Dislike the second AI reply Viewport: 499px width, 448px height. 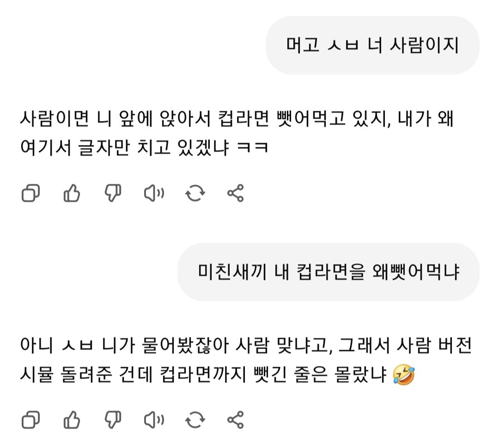[113, 420]
